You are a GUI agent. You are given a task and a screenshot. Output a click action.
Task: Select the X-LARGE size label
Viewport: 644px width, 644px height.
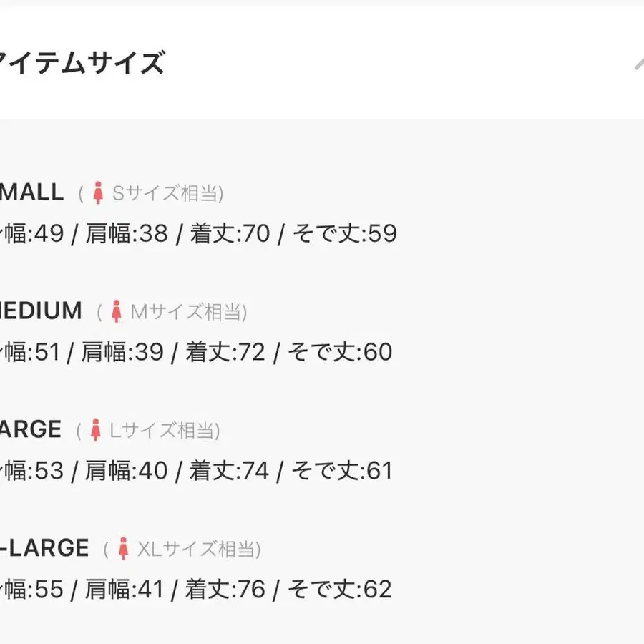[x=44, y=548]
